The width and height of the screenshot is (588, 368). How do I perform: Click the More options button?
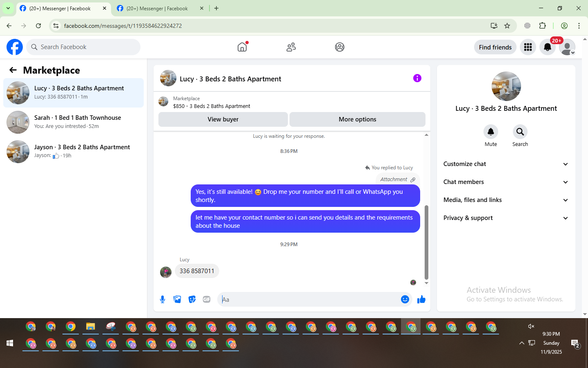(x=357, y=119)
